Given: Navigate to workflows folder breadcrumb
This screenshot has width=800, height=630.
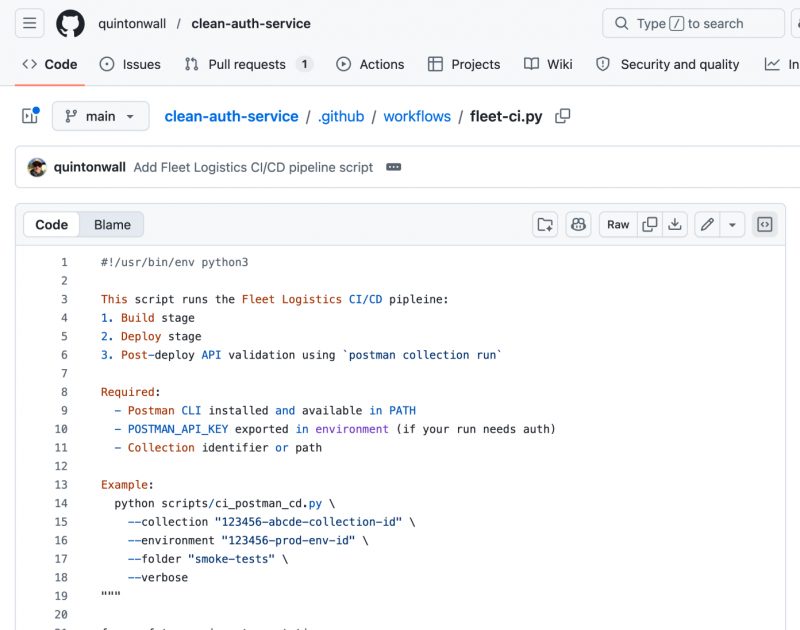Looking at the screenshot, I should (417, 116).
